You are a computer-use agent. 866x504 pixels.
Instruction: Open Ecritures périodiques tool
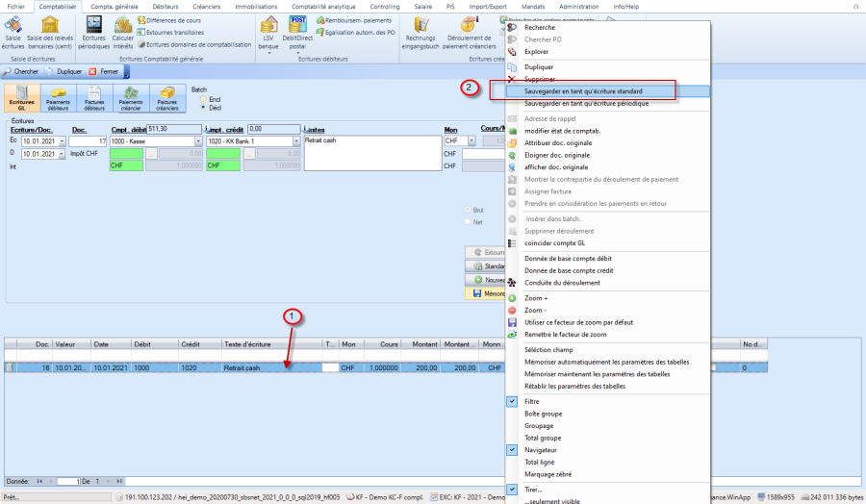(x=94, y=33)
